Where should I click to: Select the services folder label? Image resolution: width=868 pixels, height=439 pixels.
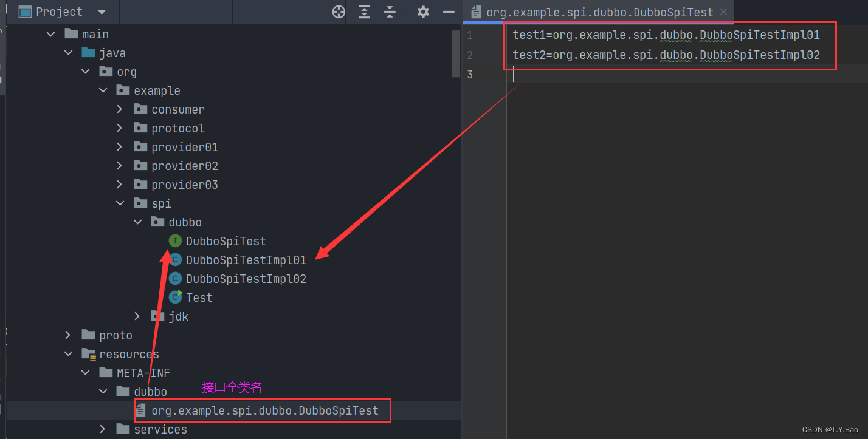tap(160, 429)
